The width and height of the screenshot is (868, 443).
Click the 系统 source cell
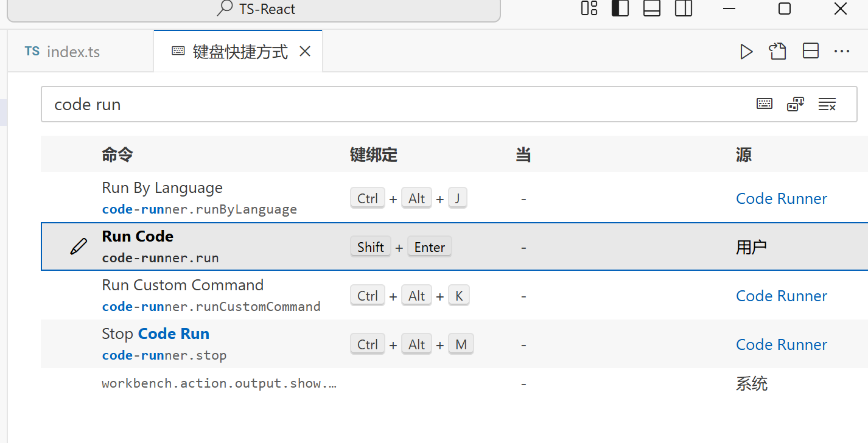[752, 383]
